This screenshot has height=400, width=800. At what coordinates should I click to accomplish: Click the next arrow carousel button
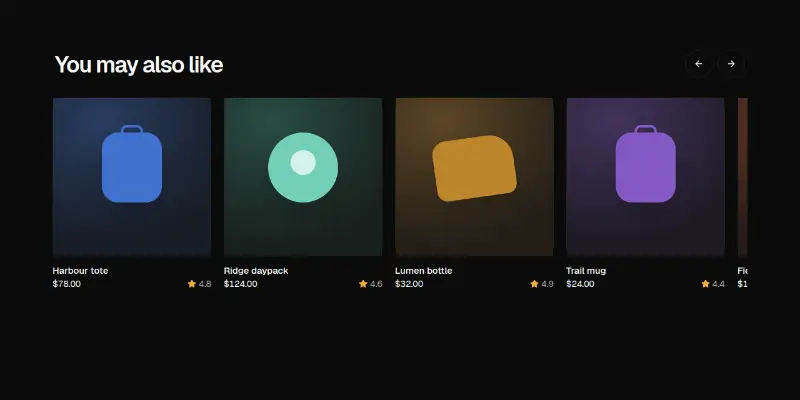point(731,64)
